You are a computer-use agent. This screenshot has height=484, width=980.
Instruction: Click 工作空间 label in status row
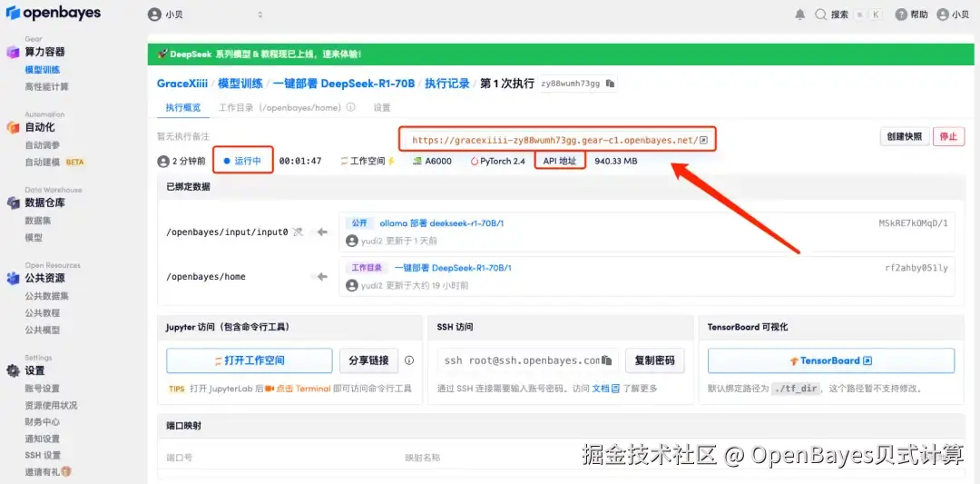coord(367,162)
